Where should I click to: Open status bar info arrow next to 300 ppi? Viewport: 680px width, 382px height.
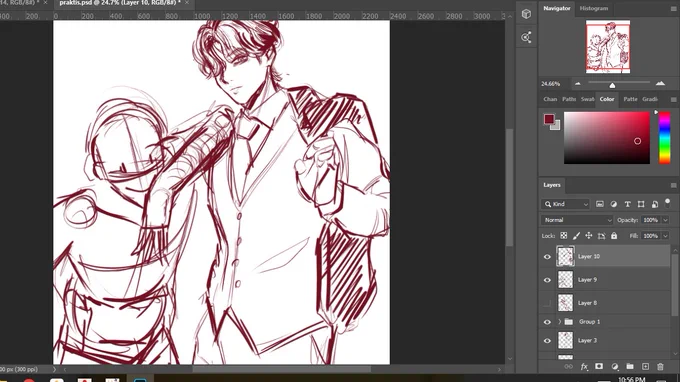click(x=54, y=369)
